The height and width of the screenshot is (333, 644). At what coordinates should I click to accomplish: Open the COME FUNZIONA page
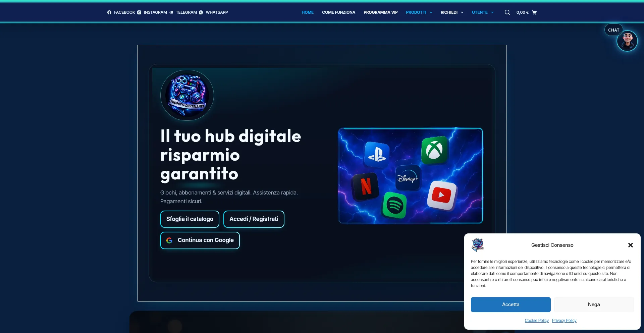point(338,12)
